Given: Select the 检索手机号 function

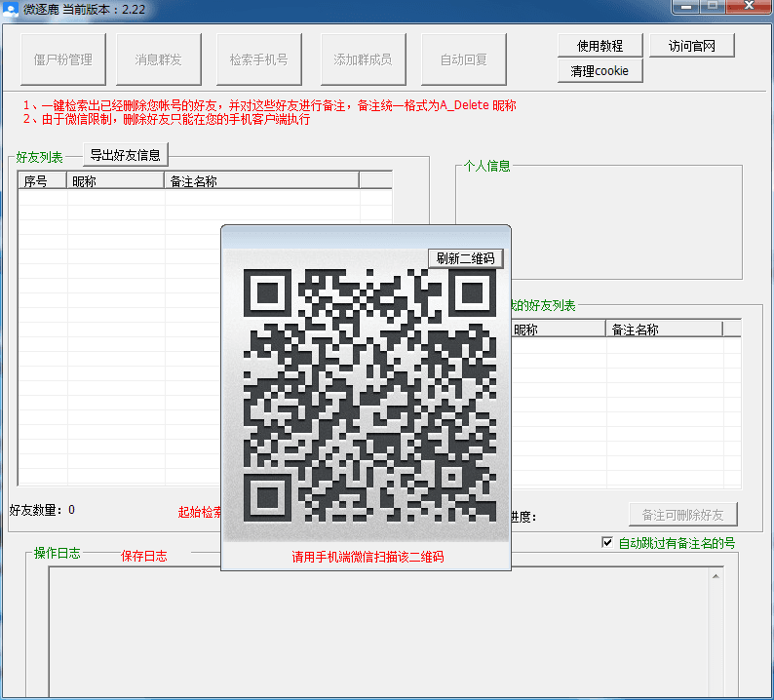Looking at the screenshot, I should click(258, 59).
